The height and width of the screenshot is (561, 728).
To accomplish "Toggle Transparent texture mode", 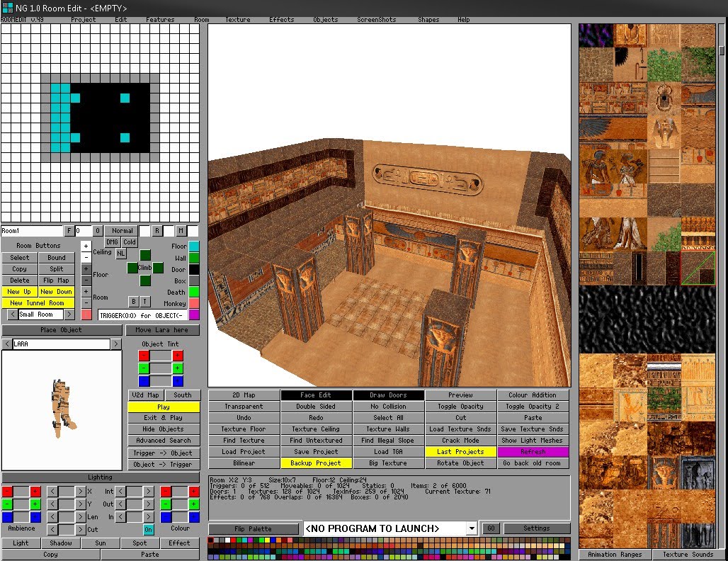I will click(244, 407).
